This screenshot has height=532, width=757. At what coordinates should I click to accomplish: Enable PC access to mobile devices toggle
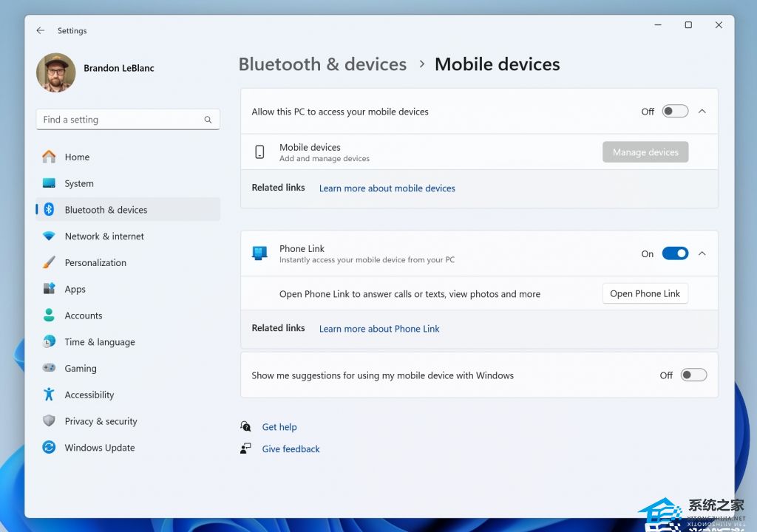coord(675,112)
